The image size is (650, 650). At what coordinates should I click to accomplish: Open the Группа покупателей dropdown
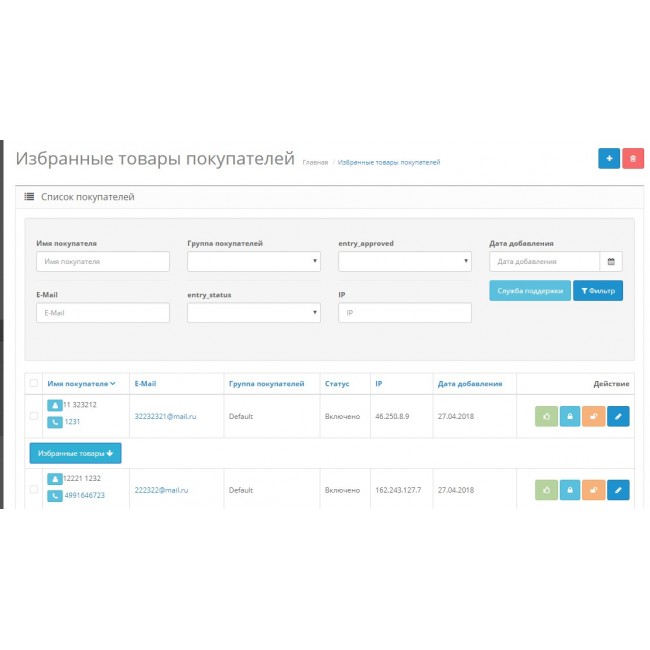(253, 261)
